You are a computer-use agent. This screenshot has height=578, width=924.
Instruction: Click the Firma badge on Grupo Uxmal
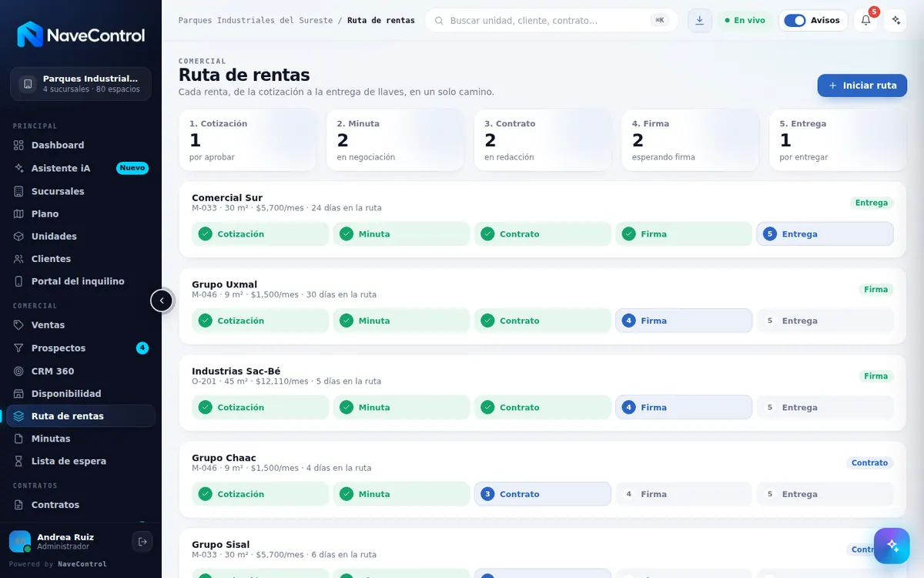[x=876, y=290]
